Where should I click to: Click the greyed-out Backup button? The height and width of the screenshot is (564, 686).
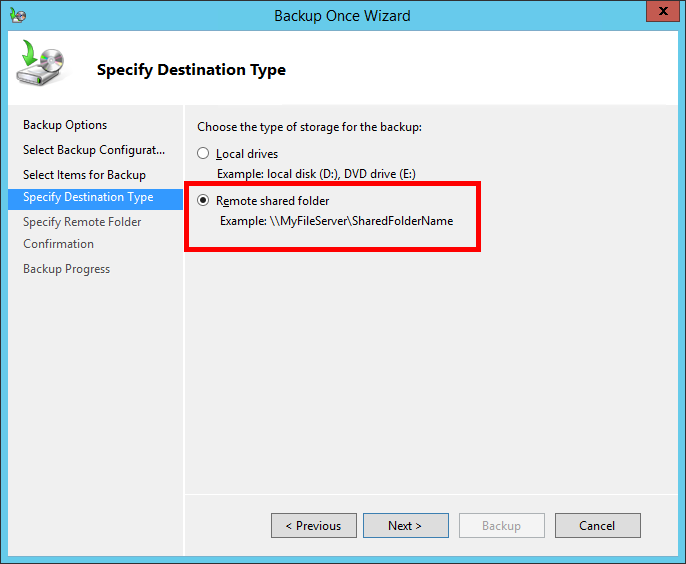[501, 526]
